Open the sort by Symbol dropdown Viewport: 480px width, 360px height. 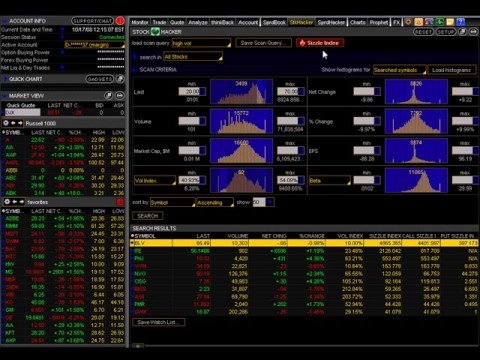pyautogui.click(x=172, y=202)
